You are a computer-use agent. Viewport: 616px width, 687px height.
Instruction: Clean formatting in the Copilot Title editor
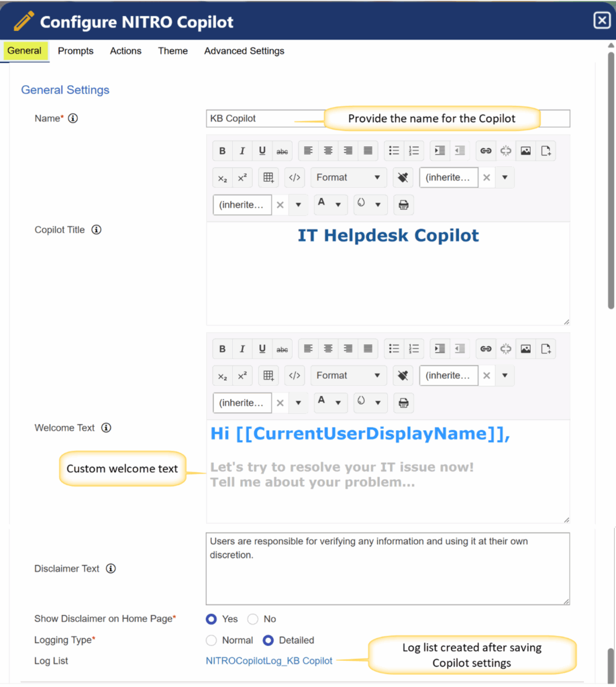[403, 177]
